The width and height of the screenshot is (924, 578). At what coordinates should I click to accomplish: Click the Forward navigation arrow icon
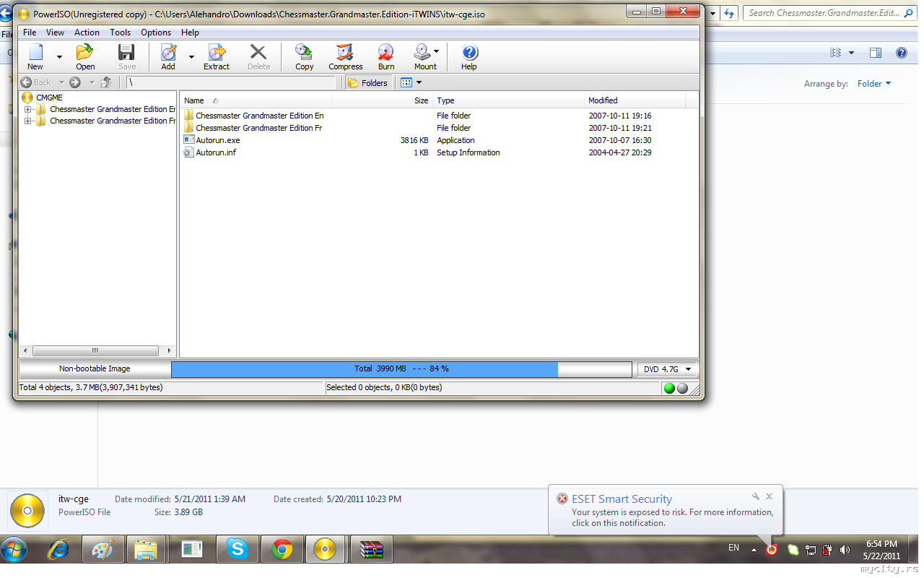[75, 82]
